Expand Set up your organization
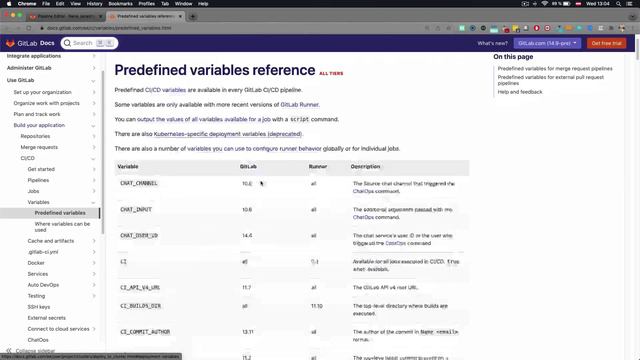 point(93,92)
